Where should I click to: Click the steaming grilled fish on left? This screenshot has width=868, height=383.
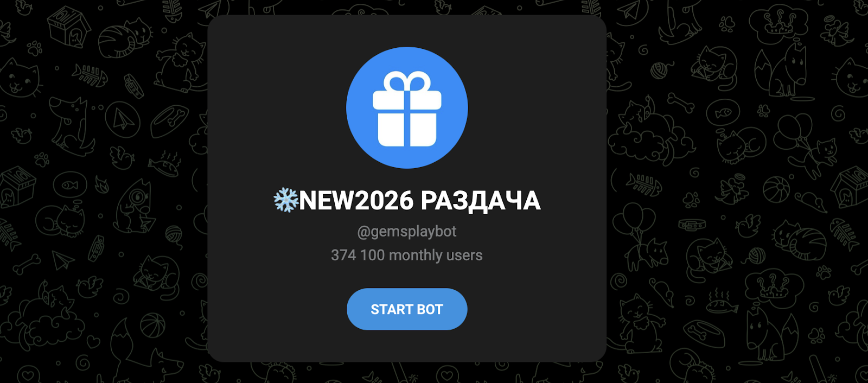164,163
